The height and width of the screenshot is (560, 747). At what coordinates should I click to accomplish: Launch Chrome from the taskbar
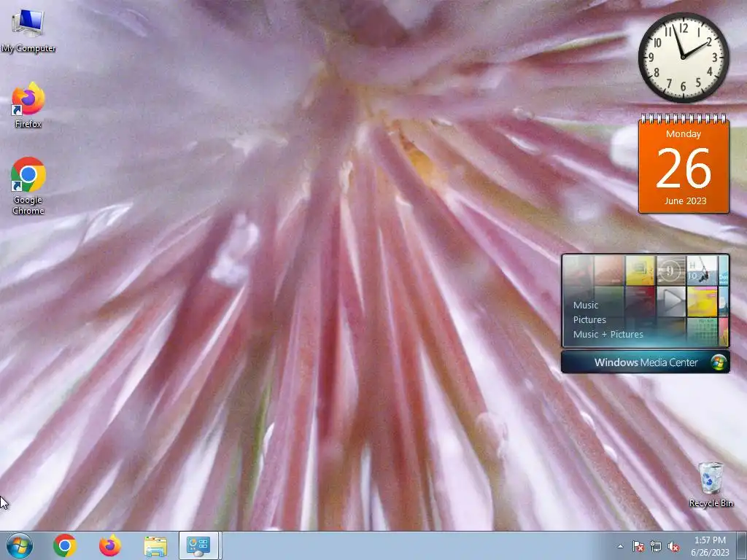click(65, 545)
